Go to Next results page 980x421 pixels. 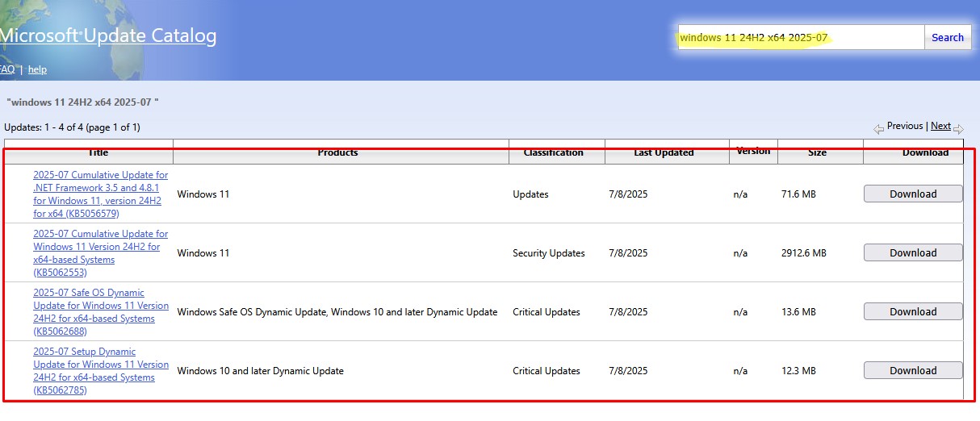(940, 126)
